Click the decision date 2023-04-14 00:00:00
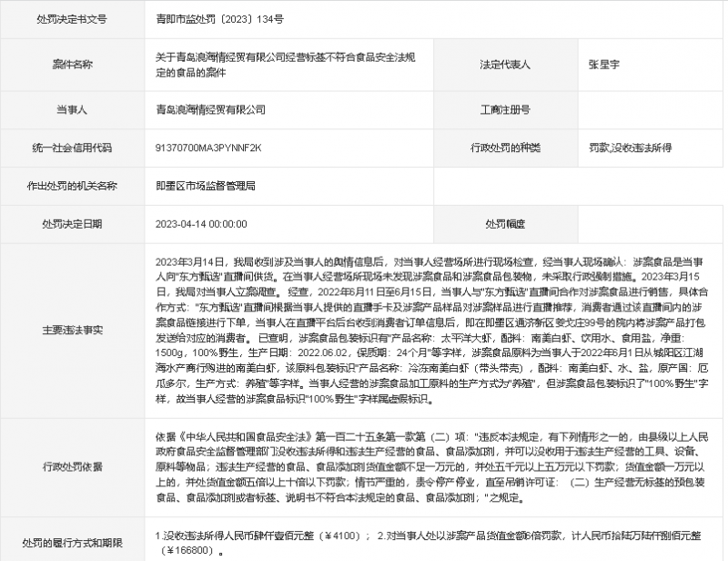This screenshot has width=728, height=561. click(201, 222)
